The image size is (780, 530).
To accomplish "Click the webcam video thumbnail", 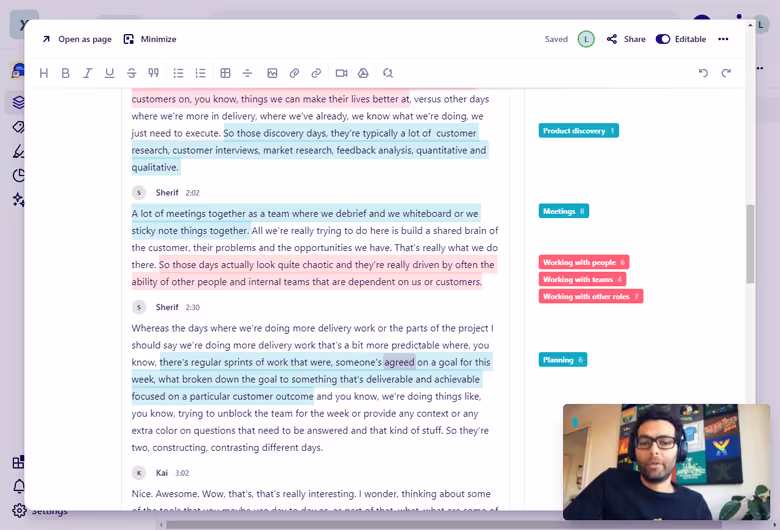I will click(666, 461).
